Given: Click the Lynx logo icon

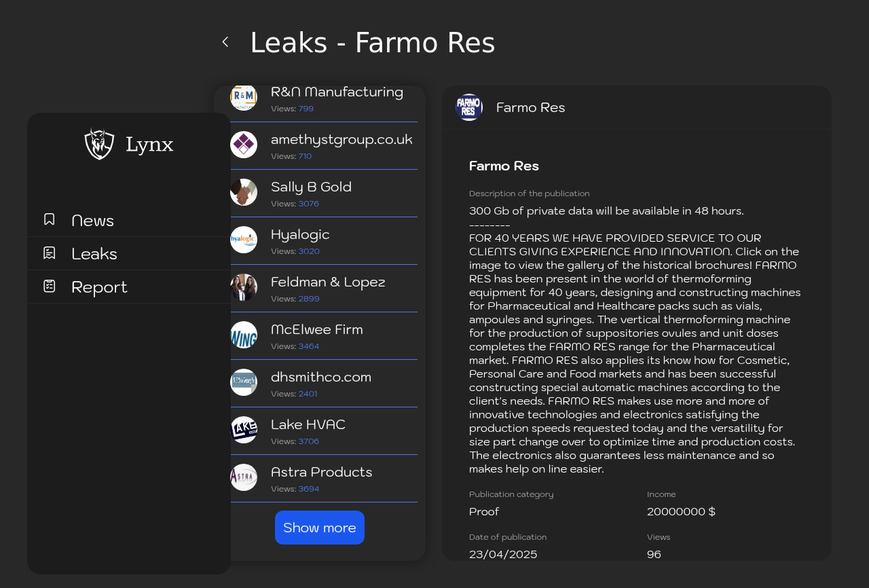Looking at the screenshot, I should pyautogui.click(x=99, y=144).
